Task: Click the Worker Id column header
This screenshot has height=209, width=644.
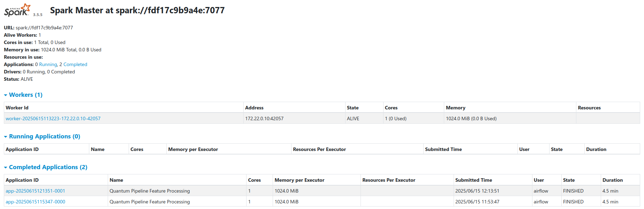Action: (x=17, y=107)
